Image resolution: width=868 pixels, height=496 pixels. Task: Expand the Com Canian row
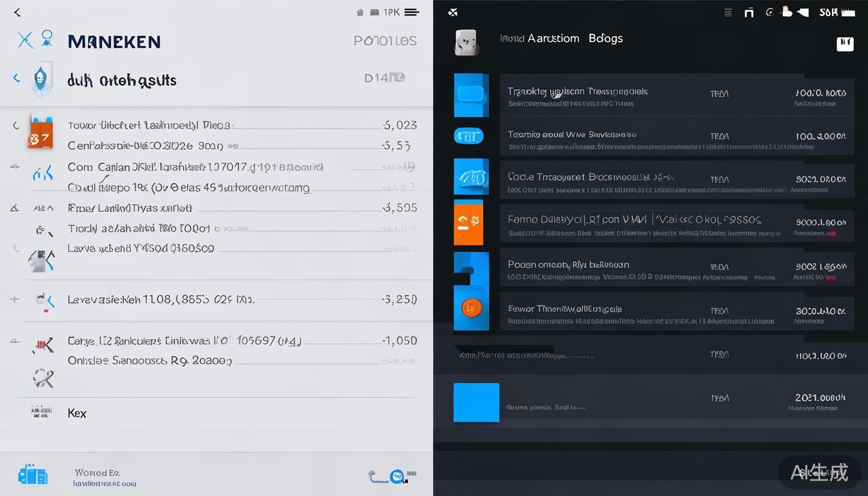pos(14,167)
